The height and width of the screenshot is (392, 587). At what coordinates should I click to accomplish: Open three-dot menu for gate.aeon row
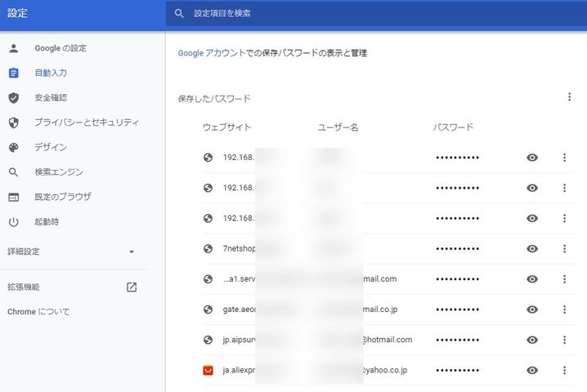pyautogui.click(x=564, y=310)
